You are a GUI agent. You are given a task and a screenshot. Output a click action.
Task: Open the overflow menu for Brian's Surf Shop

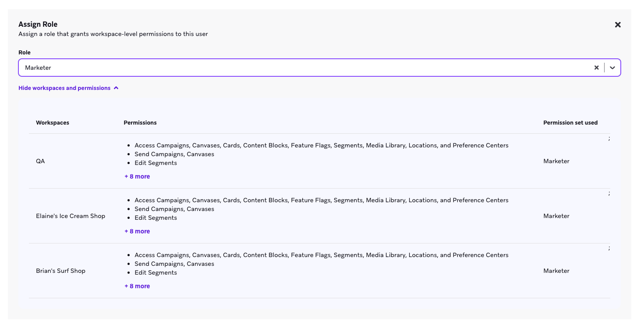click(609, 248)
